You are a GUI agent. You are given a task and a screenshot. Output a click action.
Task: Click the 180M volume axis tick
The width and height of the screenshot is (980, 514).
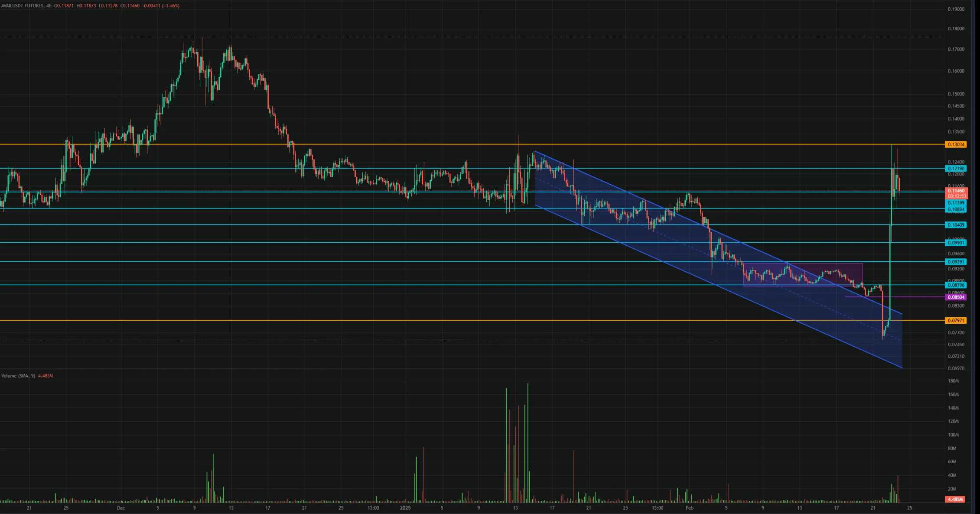pyautogui.click(x=953, y=381)
